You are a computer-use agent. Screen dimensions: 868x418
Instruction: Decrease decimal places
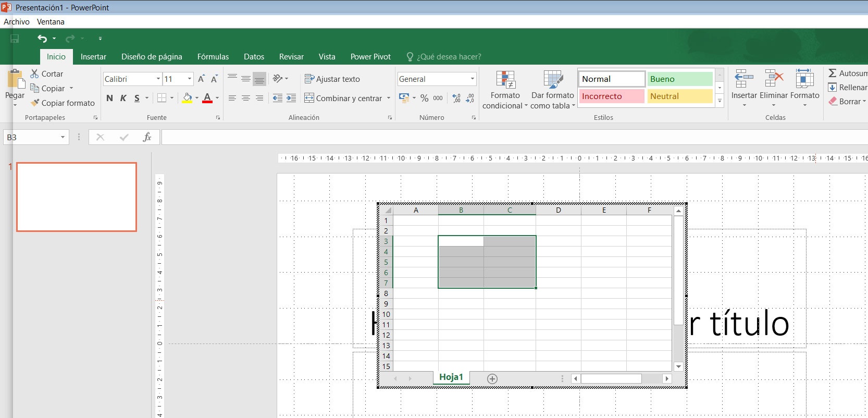(x=470, y=98)
